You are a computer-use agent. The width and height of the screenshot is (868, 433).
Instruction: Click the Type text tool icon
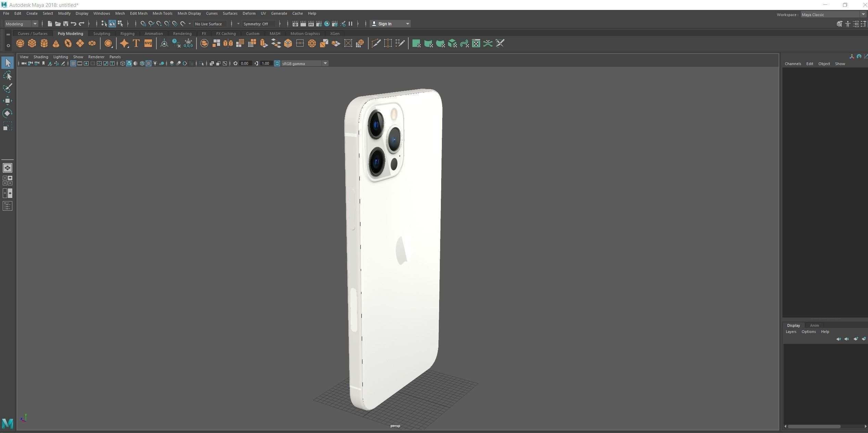136,44
